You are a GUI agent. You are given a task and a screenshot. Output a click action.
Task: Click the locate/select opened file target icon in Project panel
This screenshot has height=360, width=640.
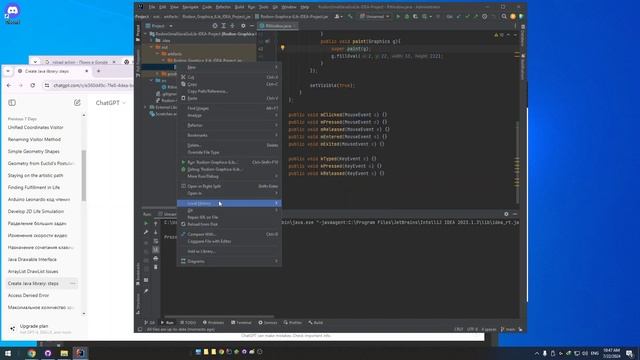215,26
